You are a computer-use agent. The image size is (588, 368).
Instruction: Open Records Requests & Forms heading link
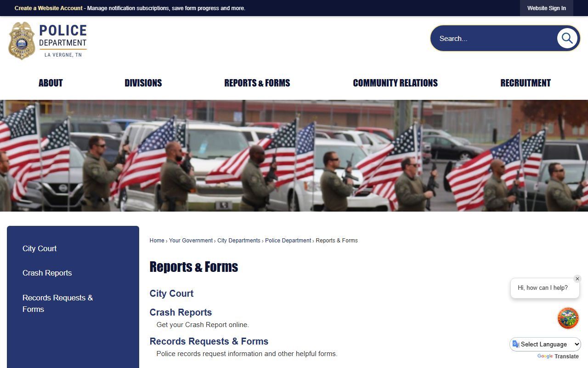pyautogui.click(x=209, y=341)
